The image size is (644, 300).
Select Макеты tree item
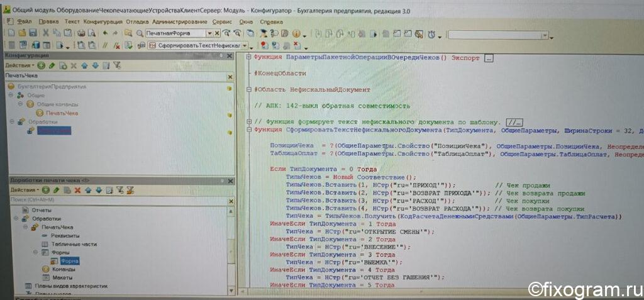click(62, 278)
